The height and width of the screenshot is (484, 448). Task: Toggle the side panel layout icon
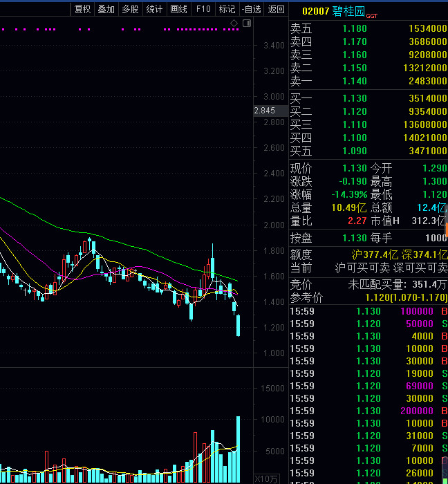[x=247, y=23]
